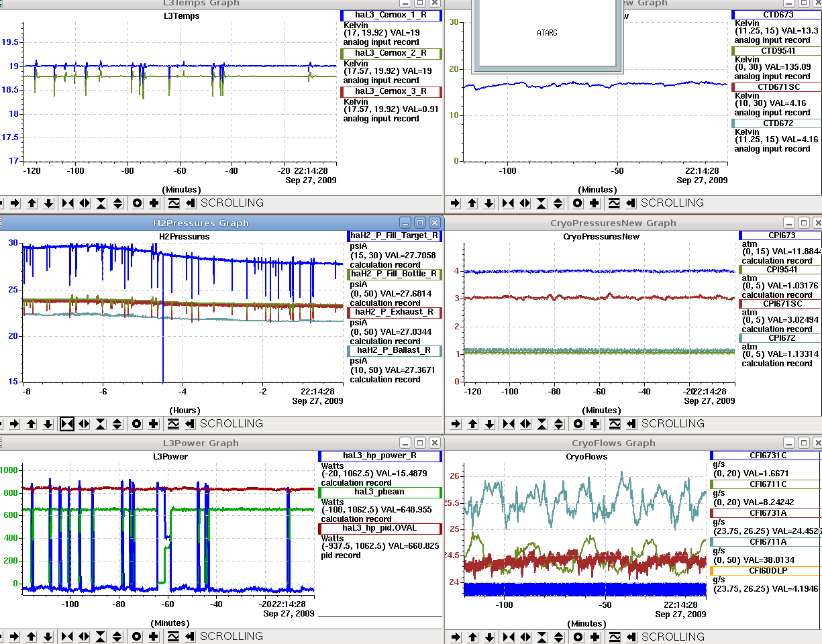Compress the time axis in L3Temps toolbar

(x=68, y=203)
